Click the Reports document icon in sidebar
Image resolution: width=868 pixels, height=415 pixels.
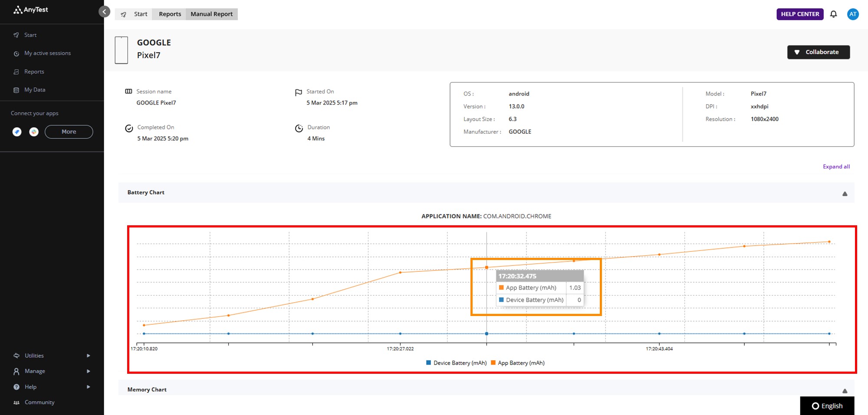pyautogui.click(x=16, y=72)
